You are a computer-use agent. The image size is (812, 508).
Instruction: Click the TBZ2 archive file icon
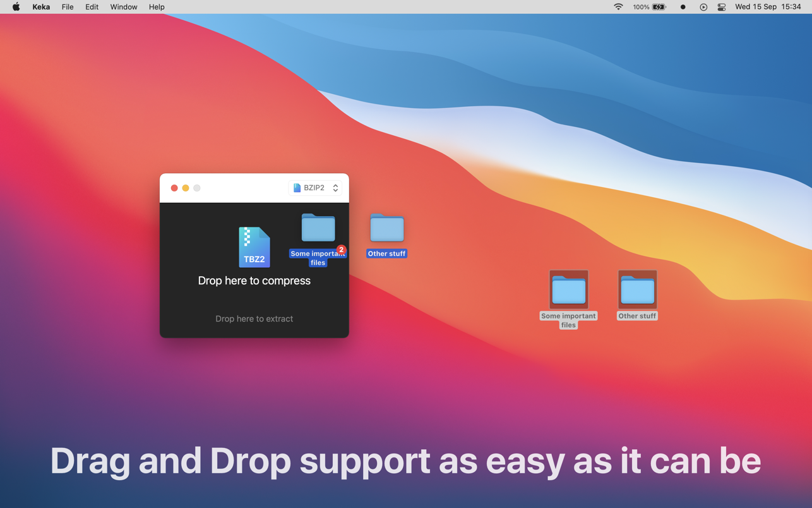coord(254,247)
